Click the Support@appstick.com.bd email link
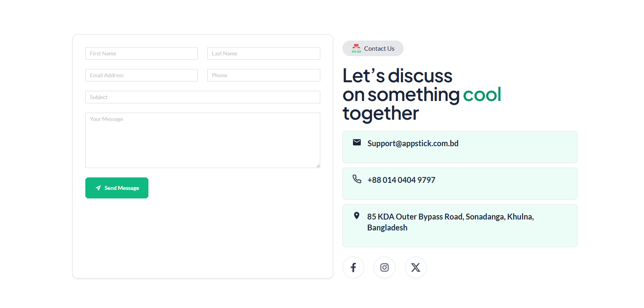 tap(413, 143)
